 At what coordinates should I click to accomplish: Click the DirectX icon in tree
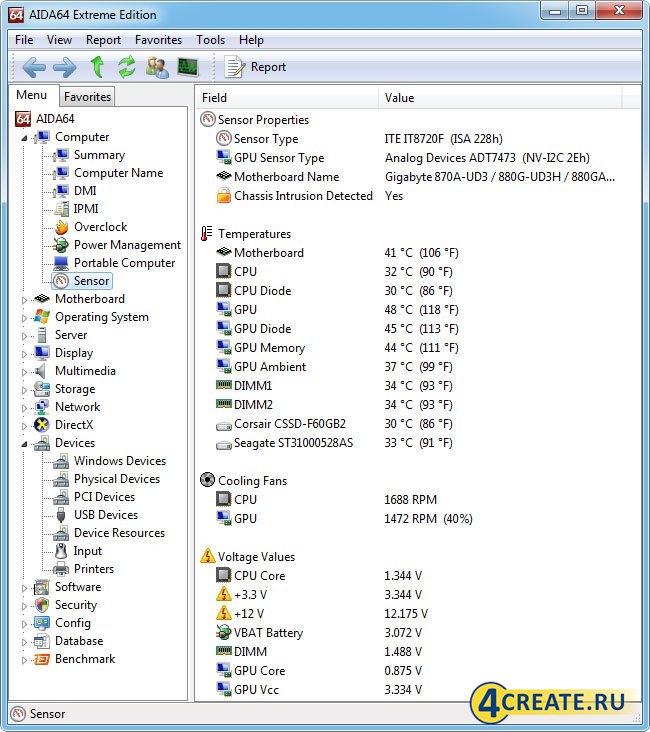tap(42, 425)
